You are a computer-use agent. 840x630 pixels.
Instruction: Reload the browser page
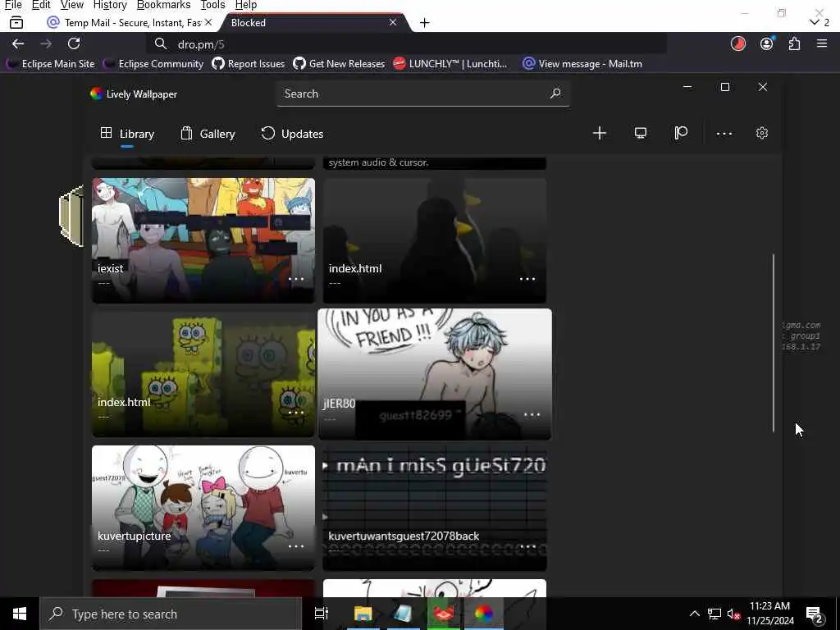click(x=74, y=44)
